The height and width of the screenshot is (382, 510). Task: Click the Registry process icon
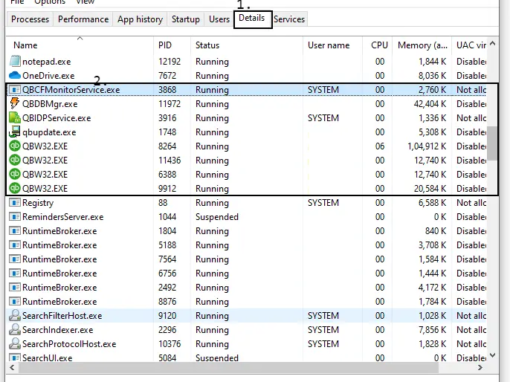point(15,203)
